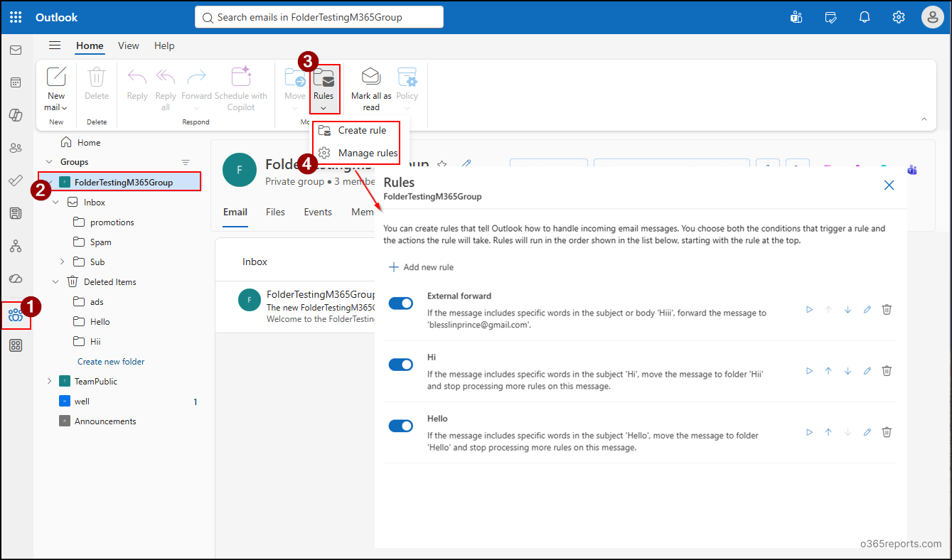Open OneDrive cloud icon in left rail
This screenshot has width=952, height=560.
(16, 279)
